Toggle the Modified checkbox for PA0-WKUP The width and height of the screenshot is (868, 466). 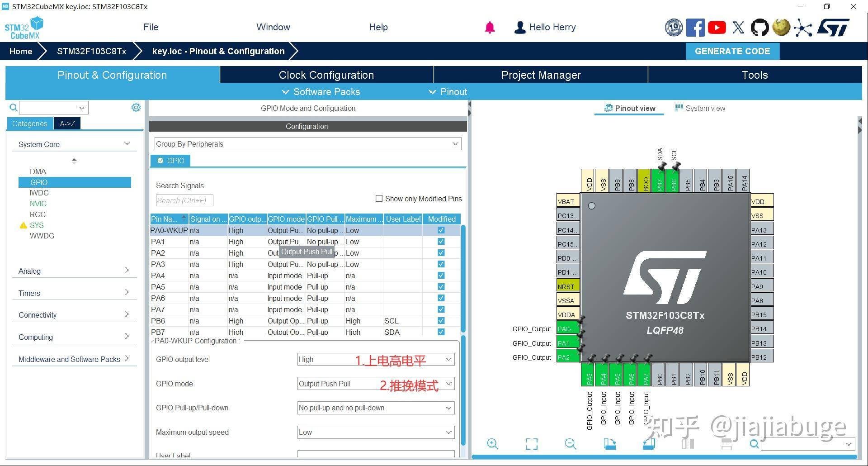(x=441, y=230)
